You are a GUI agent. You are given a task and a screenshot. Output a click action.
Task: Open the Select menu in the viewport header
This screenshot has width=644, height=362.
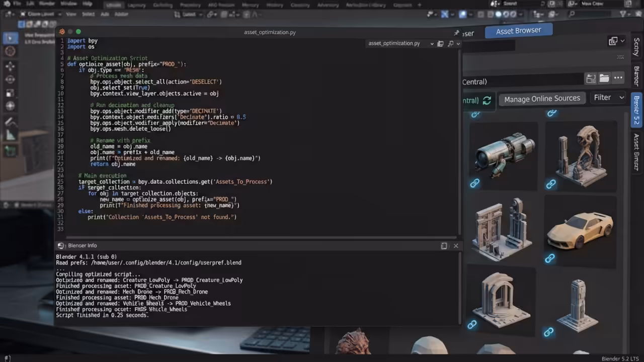(x=88, y=14)
